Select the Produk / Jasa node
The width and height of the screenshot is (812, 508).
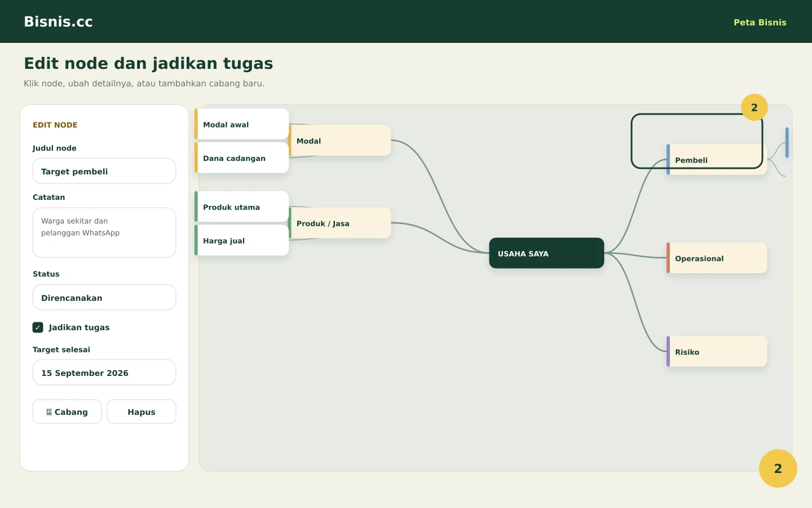point(340,223)
